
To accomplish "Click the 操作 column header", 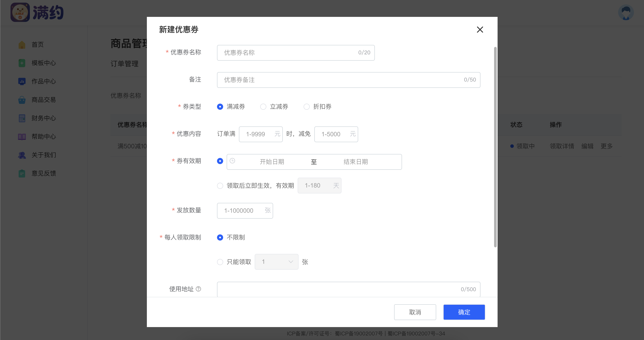I will coord(555,125).
